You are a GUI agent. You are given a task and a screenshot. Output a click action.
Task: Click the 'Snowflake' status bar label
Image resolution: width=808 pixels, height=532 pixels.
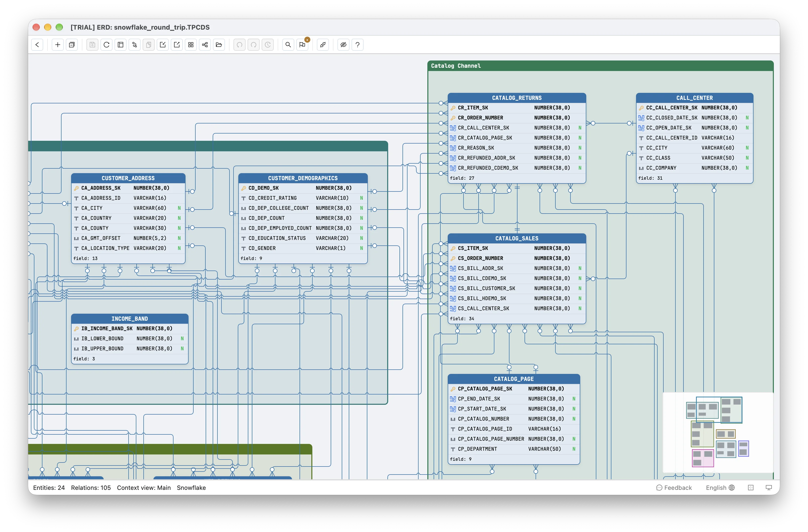point(191,488)
